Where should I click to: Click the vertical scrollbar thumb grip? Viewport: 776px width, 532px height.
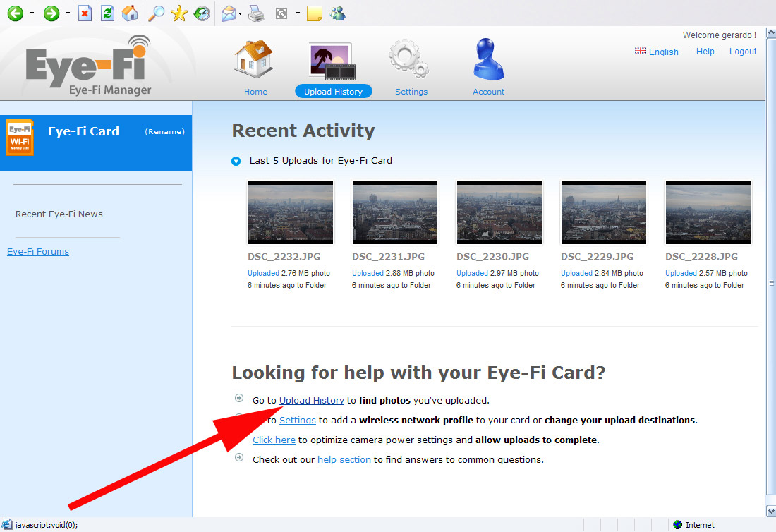771,284
